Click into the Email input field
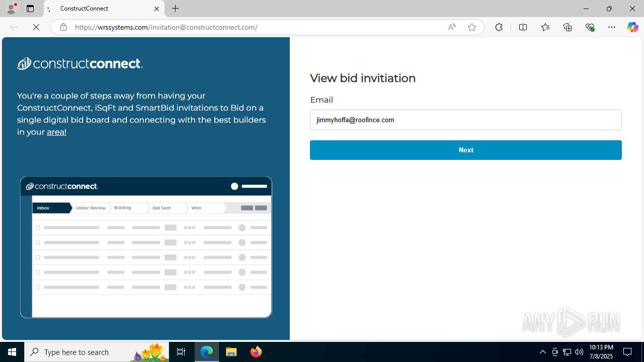Screen dimensions: 644x362 point(465,120)
